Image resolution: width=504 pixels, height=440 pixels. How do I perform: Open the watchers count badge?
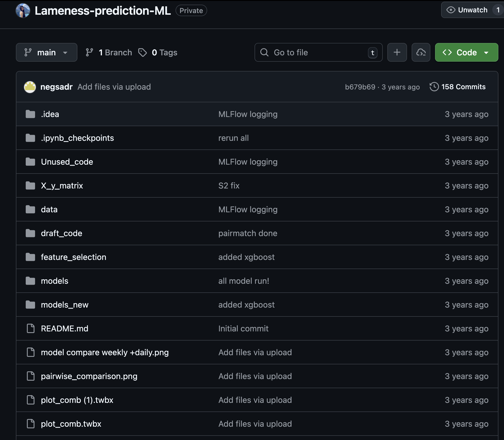[498, 10]
